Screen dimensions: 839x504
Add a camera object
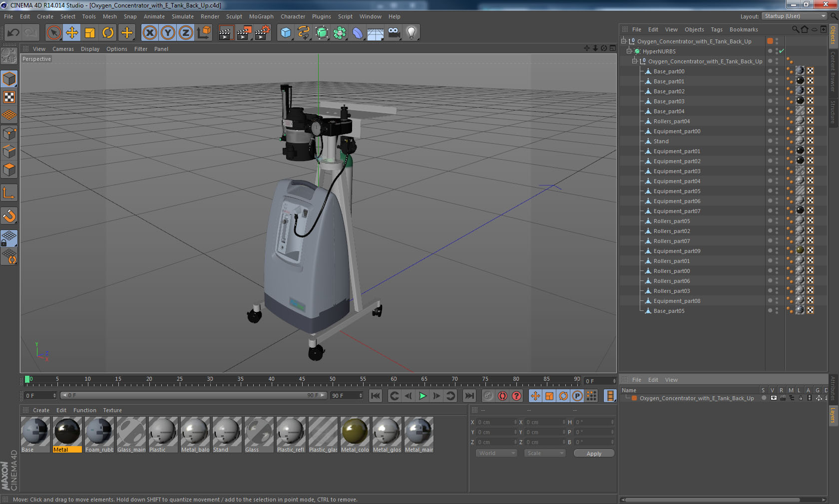pyautogui.click(x=394, y=33)
